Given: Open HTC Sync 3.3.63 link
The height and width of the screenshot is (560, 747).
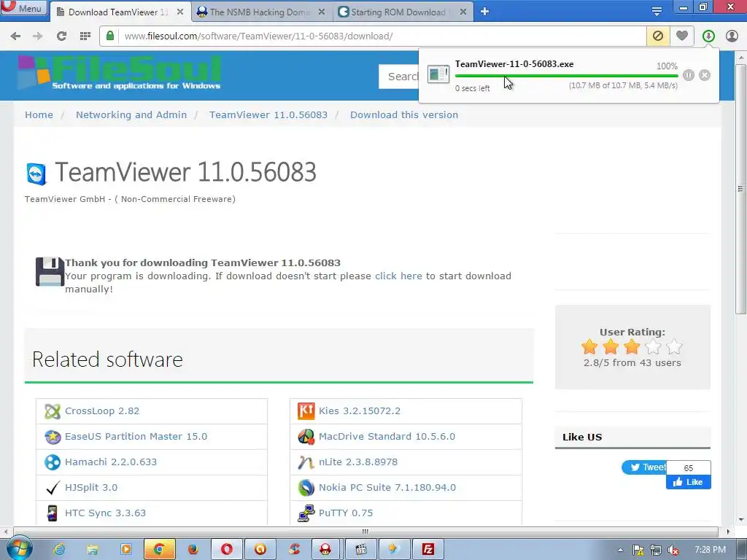Looking at the screenshot, I should [x=105, y=513].
